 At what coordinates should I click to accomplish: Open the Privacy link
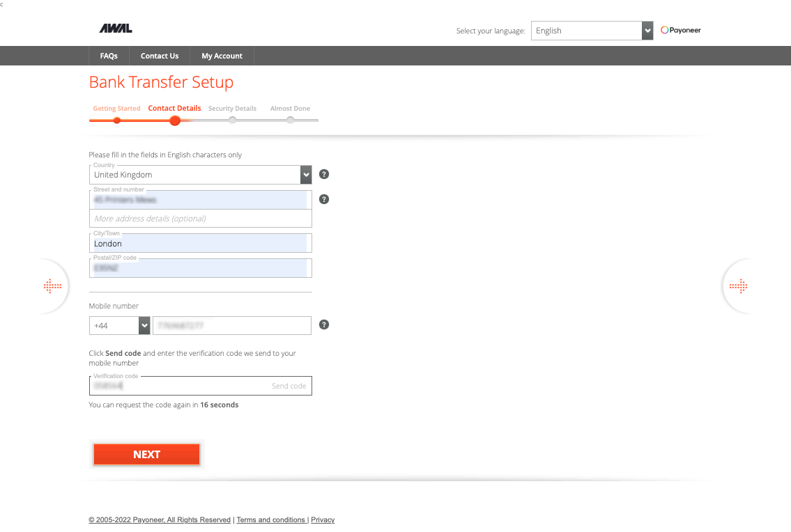[x=323, y=520]
